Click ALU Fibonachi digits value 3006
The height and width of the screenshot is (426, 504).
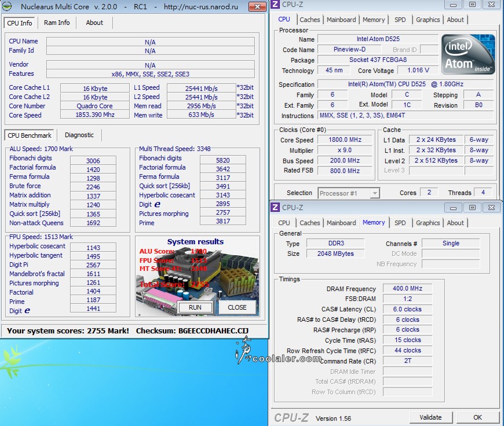coord(93,161)
